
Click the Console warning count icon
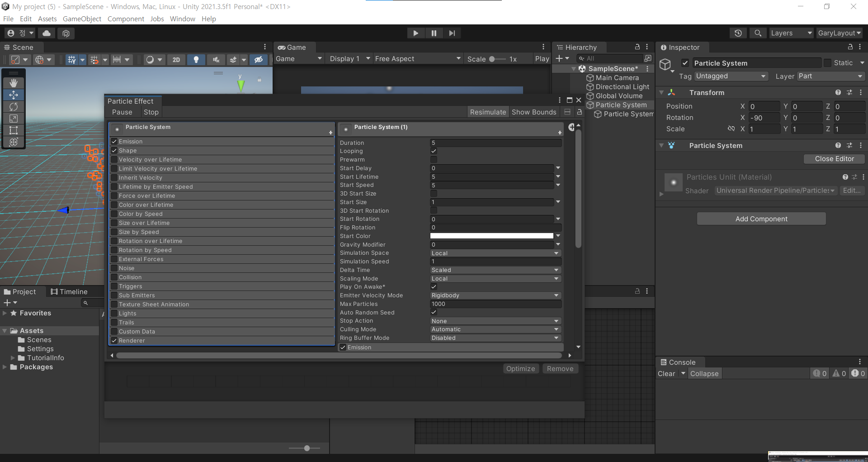pos(839,373)
